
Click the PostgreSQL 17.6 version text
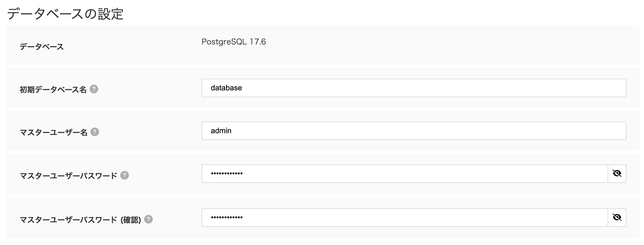pyautogui.click(x=234, y=42)
